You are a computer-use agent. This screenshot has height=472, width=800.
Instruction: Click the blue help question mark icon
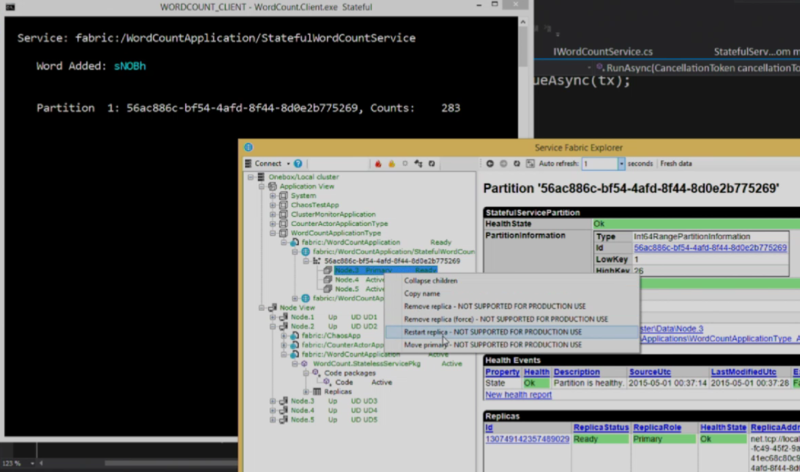click(x=298, y=163)
